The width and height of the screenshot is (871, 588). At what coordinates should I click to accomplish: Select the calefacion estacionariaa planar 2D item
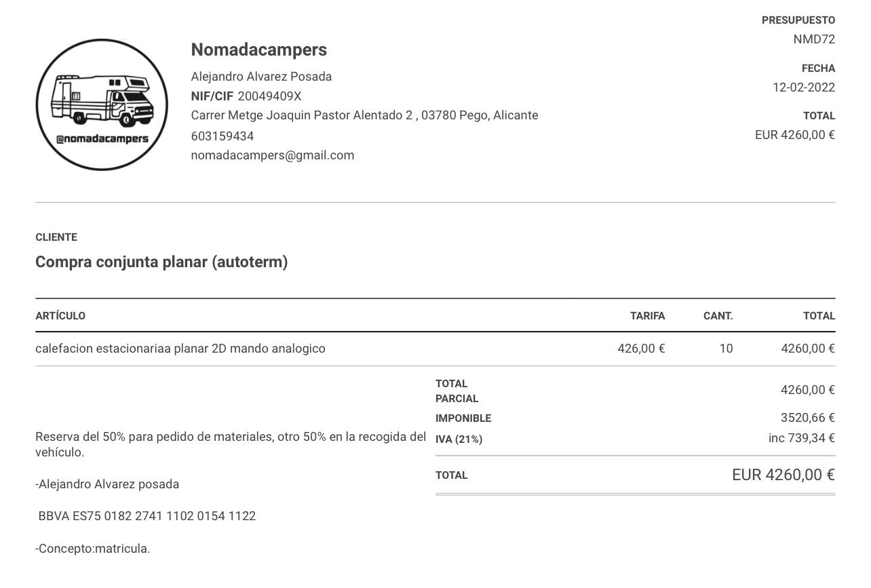coord(180,349)
